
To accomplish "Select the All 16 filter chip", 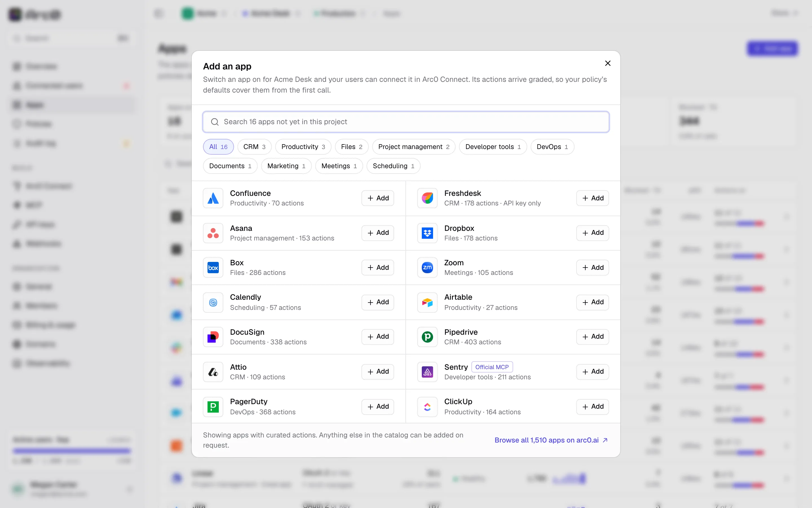I will (x=219, y=147).
